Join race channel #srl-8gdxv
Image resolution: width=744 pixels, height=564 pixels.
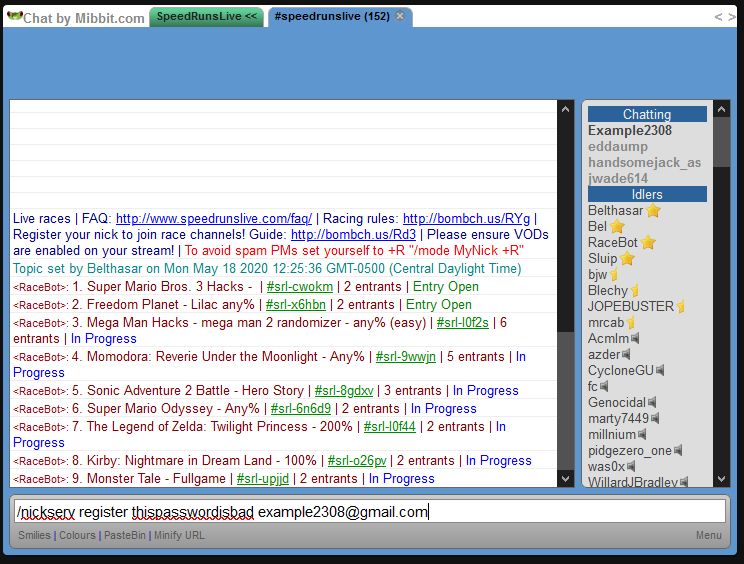pyautogui.click(x=344, y=390)
